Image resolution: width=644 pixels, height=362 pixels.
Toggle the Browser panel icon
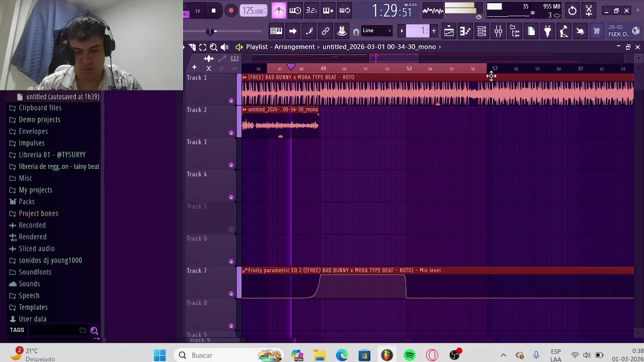[x=515, y=31]
